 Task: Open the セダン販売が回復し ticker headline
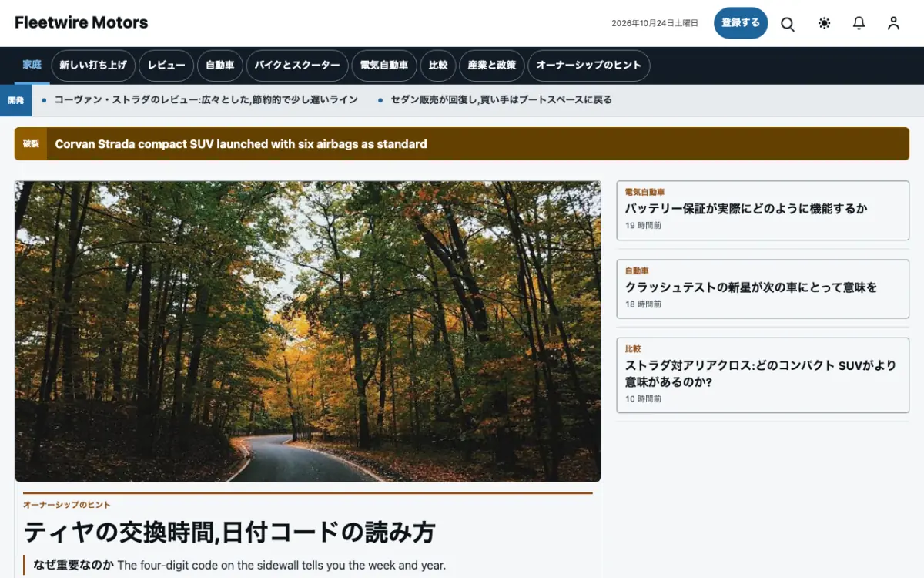click(x=501, y=100)
